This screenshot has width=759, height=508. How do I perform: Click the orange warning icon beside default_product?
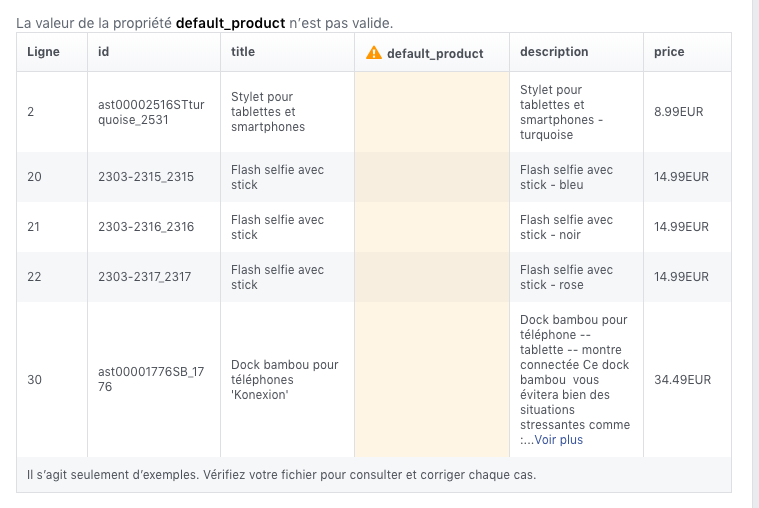click(373, 52)
